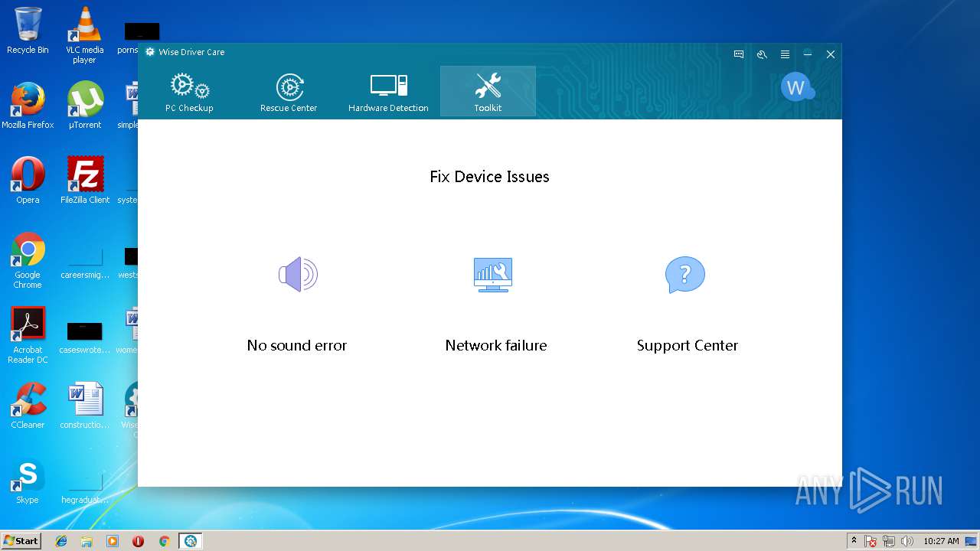Screen dimensions: 980x551
Task: Click the Action Center flag tray icon
Action: point(871,541)
